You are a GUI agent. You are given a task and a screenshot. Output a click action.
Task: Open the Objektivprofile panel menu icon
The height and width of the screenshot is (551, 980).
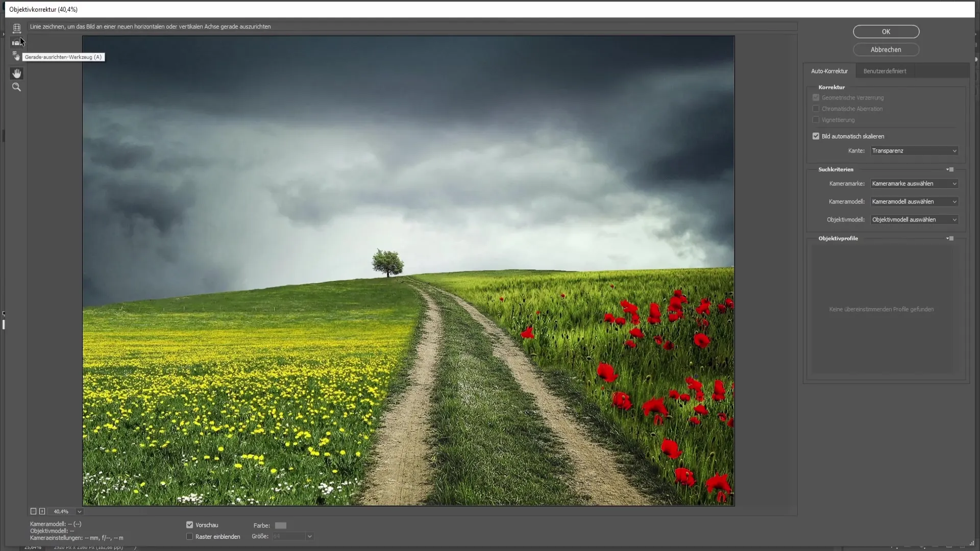pos(950,238)
